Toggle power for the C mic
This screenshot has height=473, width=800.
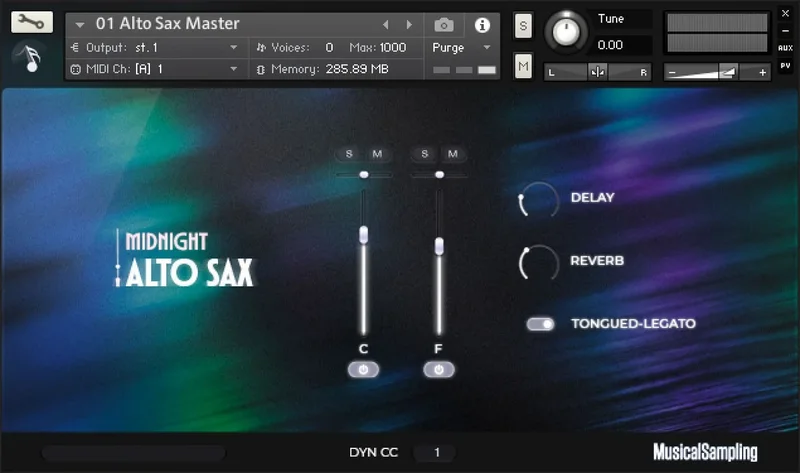[x=363, y=369]
